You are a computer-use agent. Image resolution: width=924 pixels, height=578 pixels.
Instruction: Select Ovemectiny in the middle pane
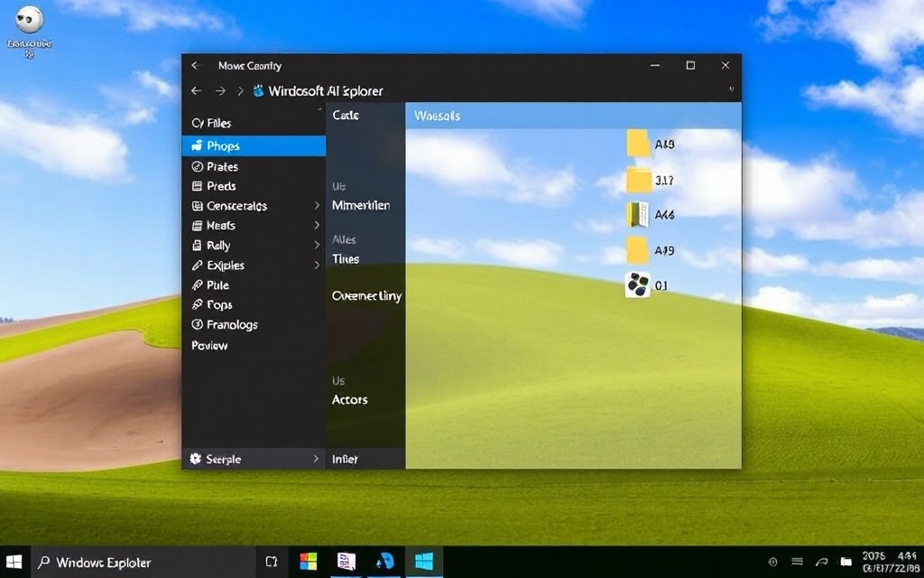tap(366, 296)
